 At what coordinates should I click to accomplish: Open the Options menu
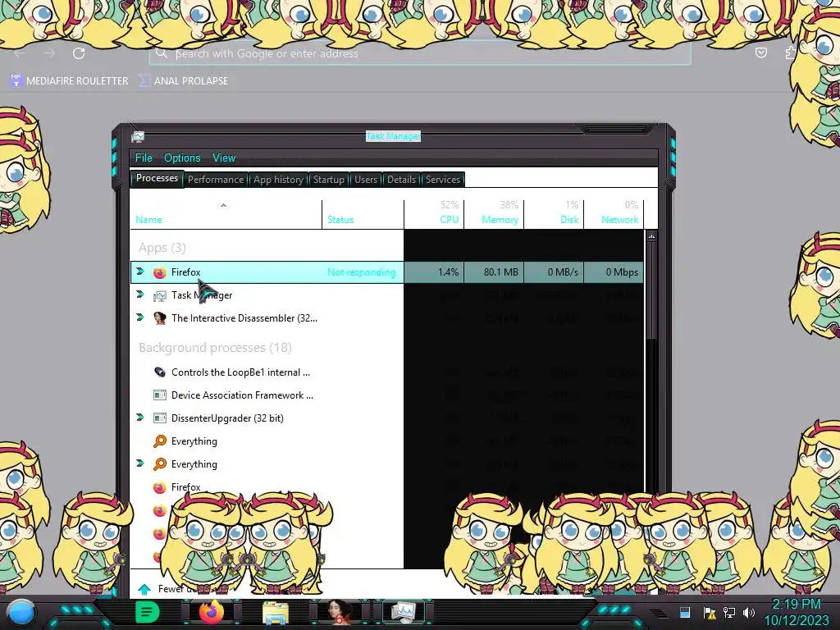[182, 158]
